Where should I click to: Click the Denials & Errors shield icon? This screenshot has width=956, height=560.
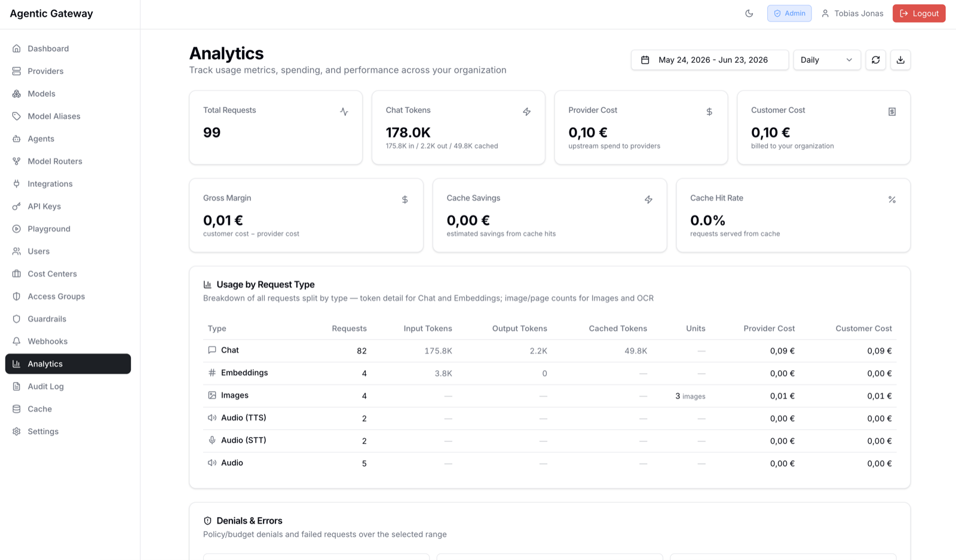(208, 521)
